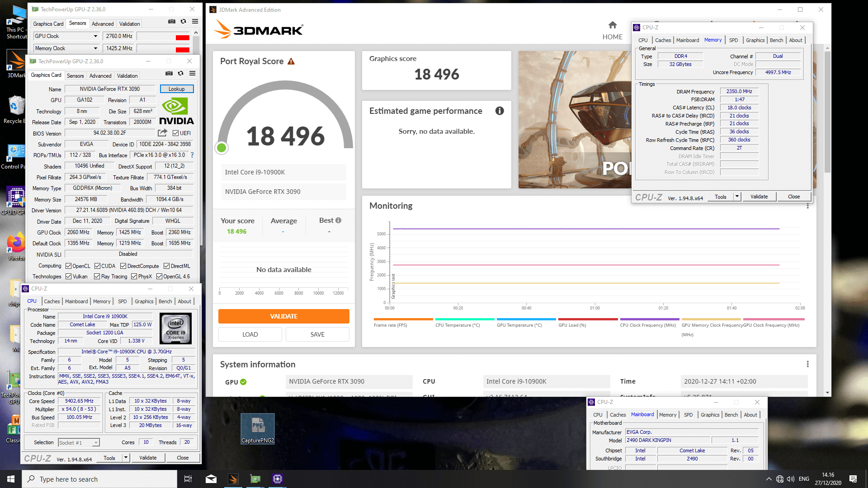This screenshot has height=488, width=868.
Task: Open the Tools dropdown arrow in CPU-Z Memory window
Action: pyautogui.click(x=737, y=197)
